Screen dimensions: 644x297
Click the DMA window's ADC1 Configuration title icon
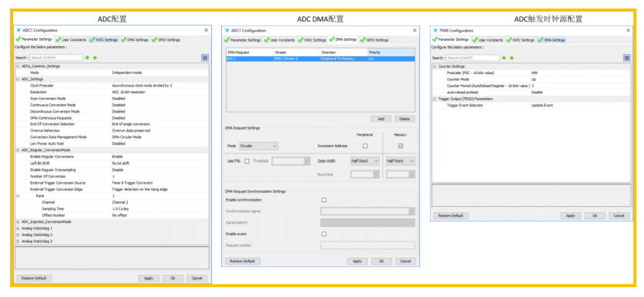[x=226, y=30]
